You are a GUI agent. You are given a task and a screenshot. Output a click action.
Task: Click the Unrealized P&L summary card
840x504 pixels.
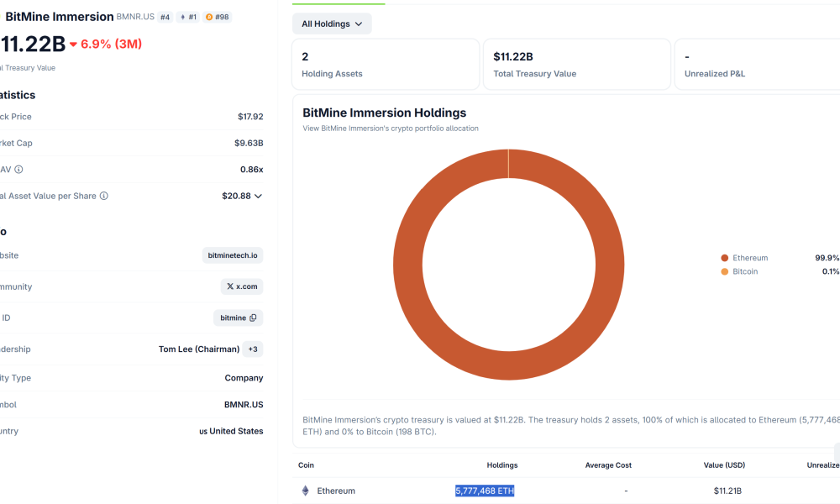click(x=758, y=65)
